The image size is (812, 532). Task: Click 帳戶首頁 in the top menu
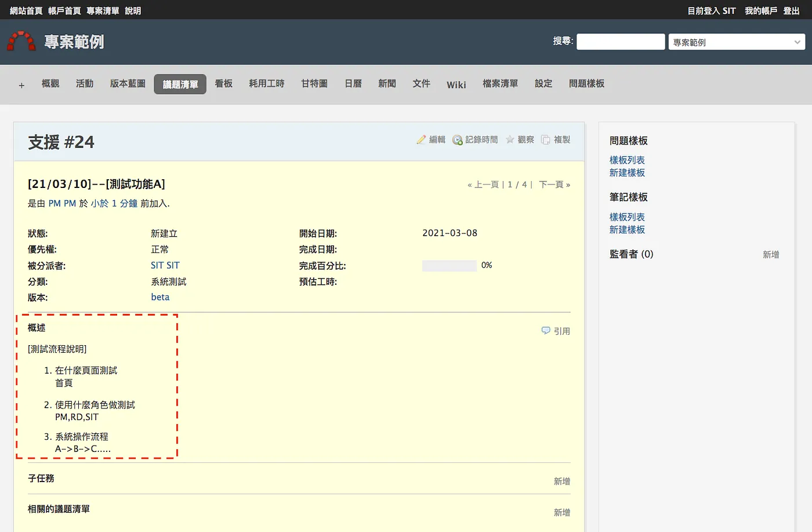coord(64,10)
